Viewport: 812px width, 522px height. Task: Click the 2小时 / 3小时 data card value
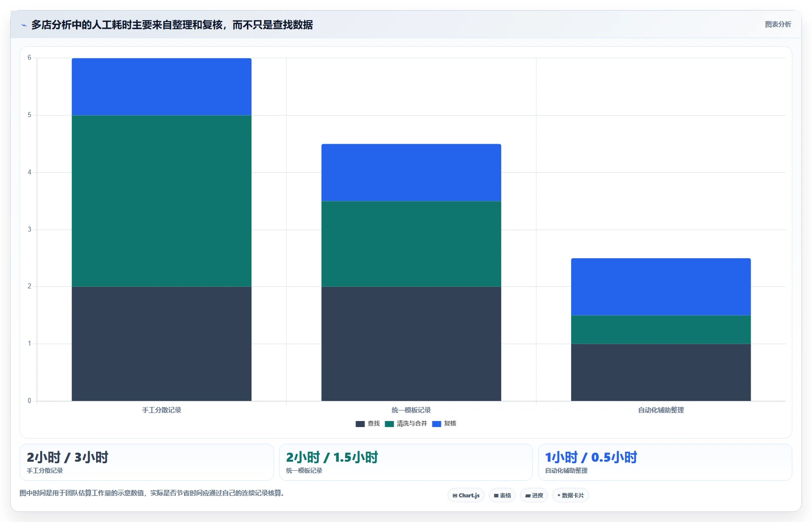tap(67, 457)
